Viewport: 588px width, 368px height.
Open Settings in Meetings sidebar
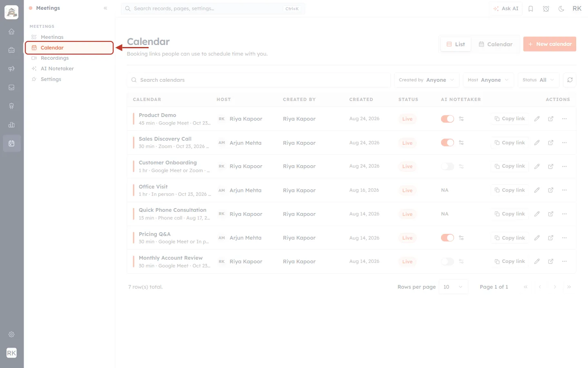(69, 79)
